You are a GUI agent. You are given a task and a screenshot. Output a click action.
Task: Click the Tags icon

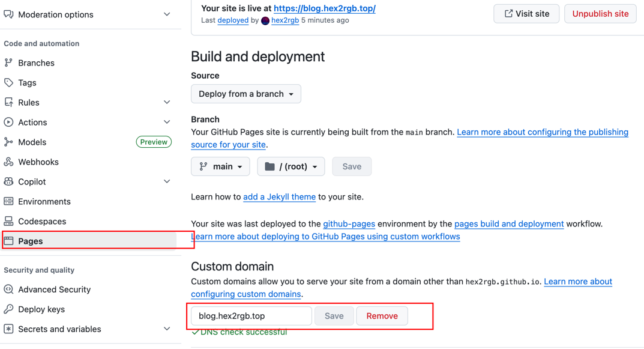[9, 82]
